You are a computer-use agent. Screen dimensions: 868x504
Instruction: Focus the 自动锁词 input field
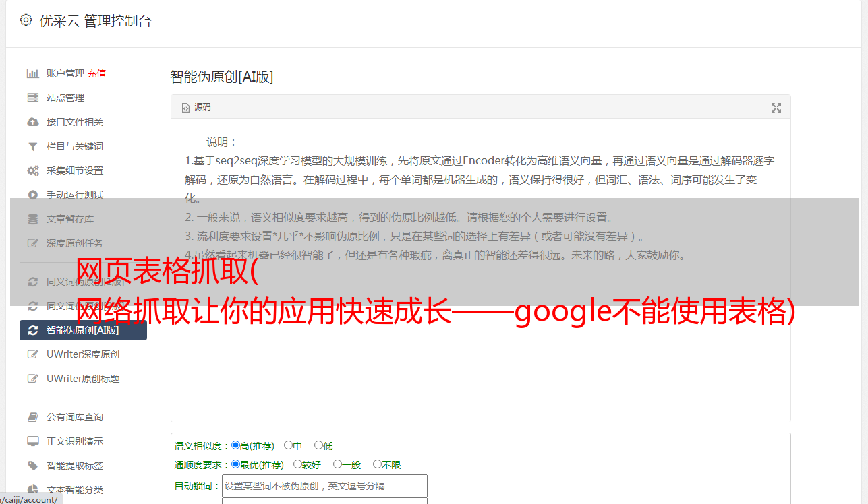324,486
